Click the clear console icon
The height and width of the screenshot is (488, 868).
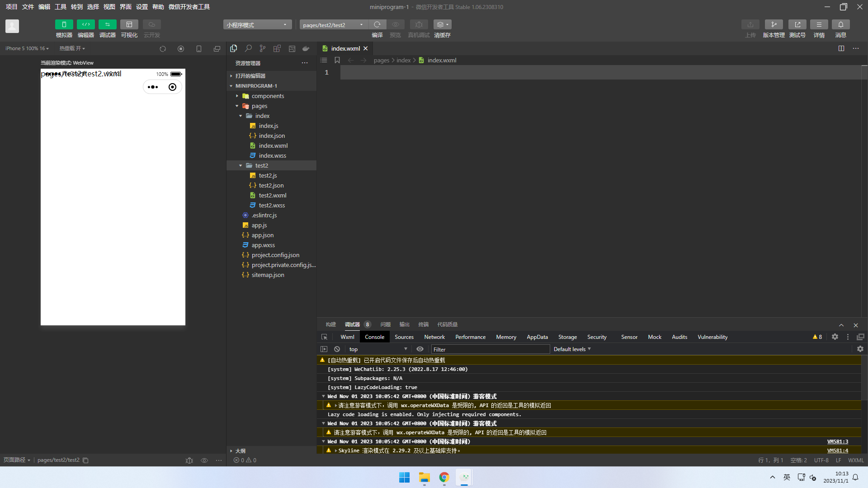pos(337,349)
